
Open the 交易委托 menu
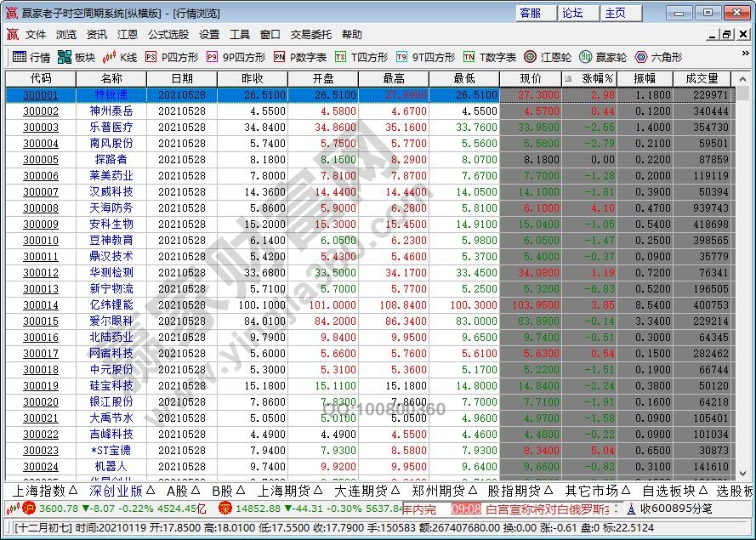click(311, 35)
